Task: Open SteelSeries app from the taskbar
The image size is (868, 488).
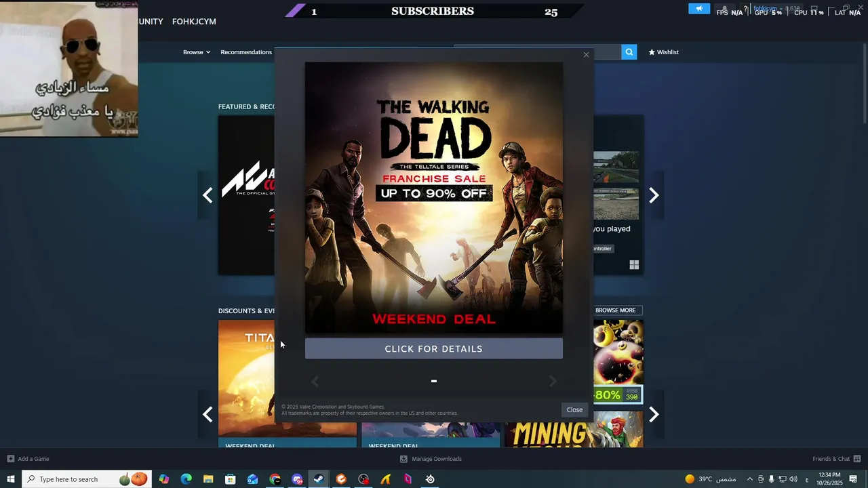Action: click(430, 479)
